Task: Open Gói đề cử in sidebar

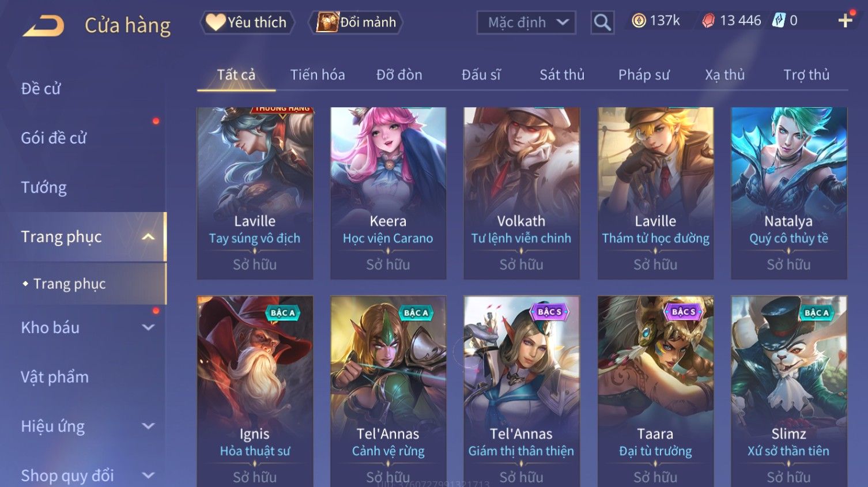Action: click(x=54, y=138)
